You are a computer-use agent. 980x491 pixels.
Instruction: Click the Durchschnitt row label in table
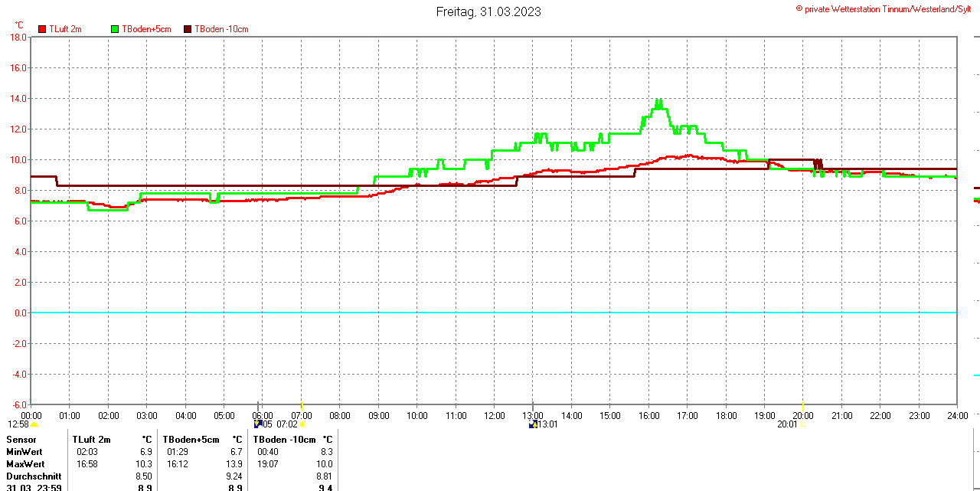tap(33, 476)
